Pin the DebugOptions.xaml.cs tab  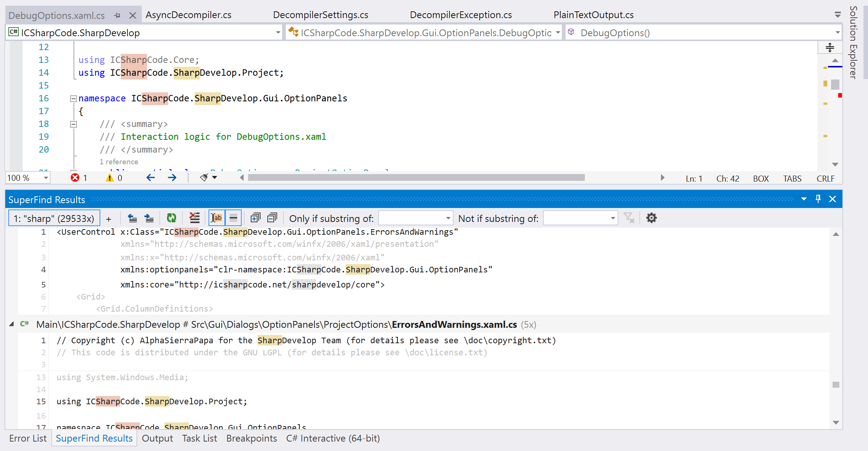[x=117, y=15]
